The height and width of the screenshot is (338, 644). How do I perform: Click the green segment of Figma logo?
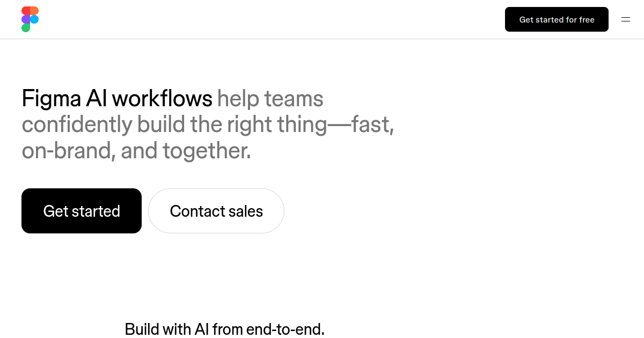click(26, 28)
